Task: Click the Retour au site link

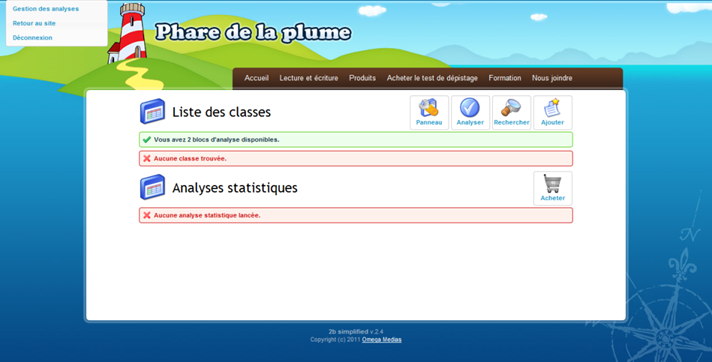Action: click(34, 23)
